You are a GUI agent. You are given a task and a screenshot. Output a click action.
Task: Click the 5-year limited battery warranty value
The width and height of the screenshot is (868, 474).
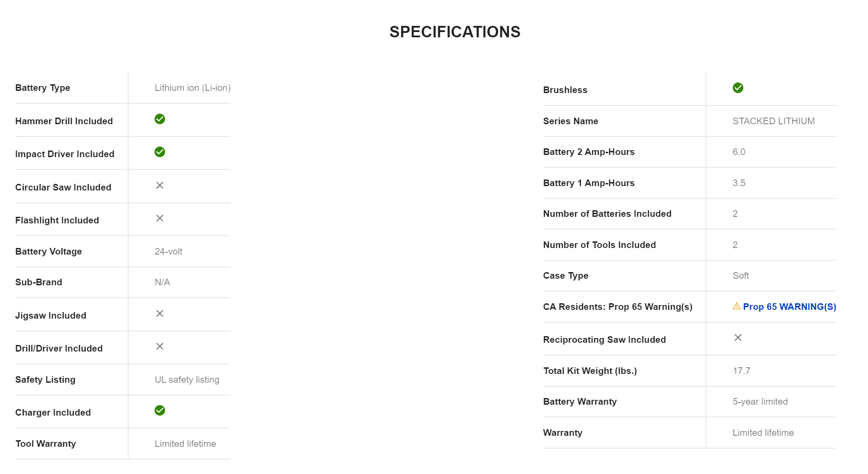[x=760, y=402]
